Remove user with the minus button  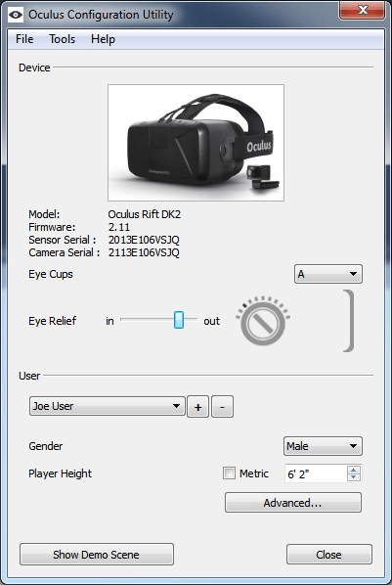click(222, 407)
